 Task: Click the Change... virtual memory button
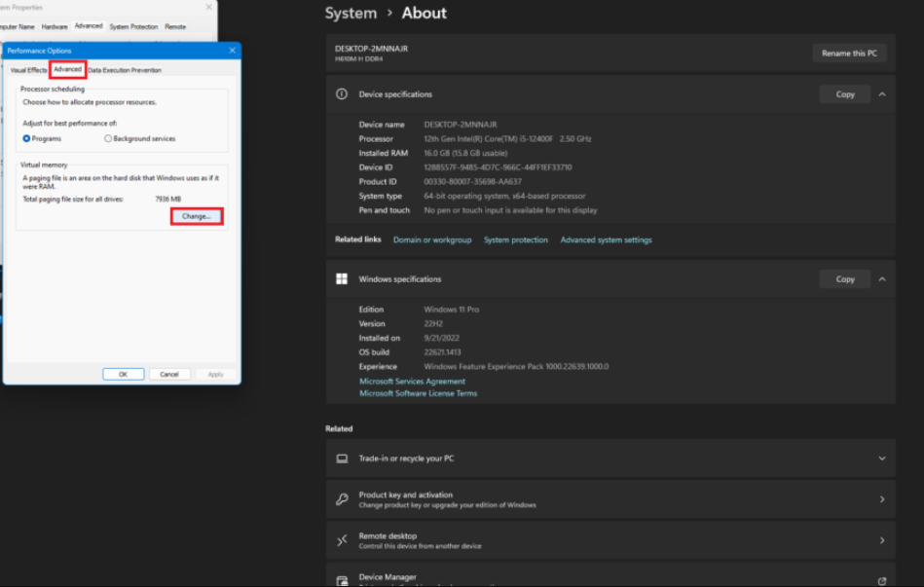coord(197,216)
